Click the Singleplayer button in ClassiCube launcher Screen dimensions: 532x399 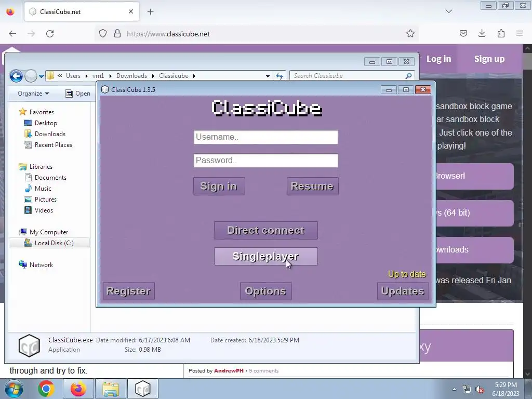tap(265, 257)
